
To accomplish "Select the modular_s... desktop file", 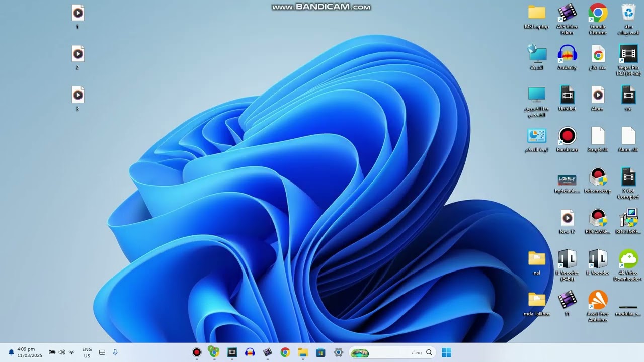I will [x=628, y=310].
